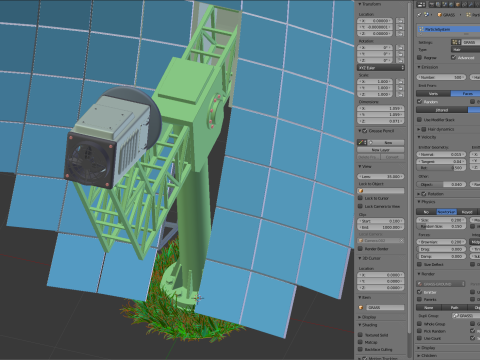Enable the Whole Group checkbox

click(x=420, y=324)
